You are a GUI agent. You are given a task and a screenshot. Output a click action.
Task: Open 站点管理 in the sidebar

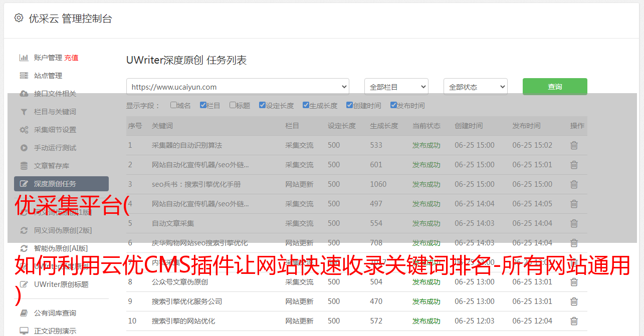tap(48, 76)
